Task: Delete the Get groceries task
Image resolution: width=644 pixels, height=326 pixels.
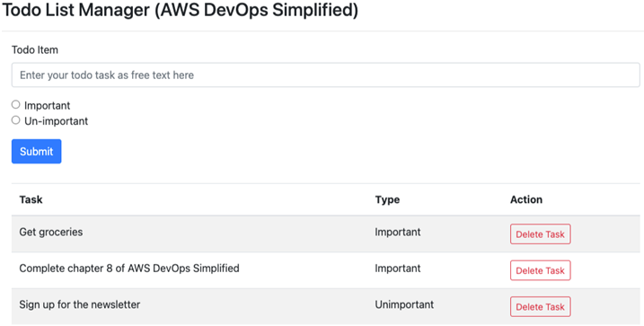Action: [x=540, y=234]
